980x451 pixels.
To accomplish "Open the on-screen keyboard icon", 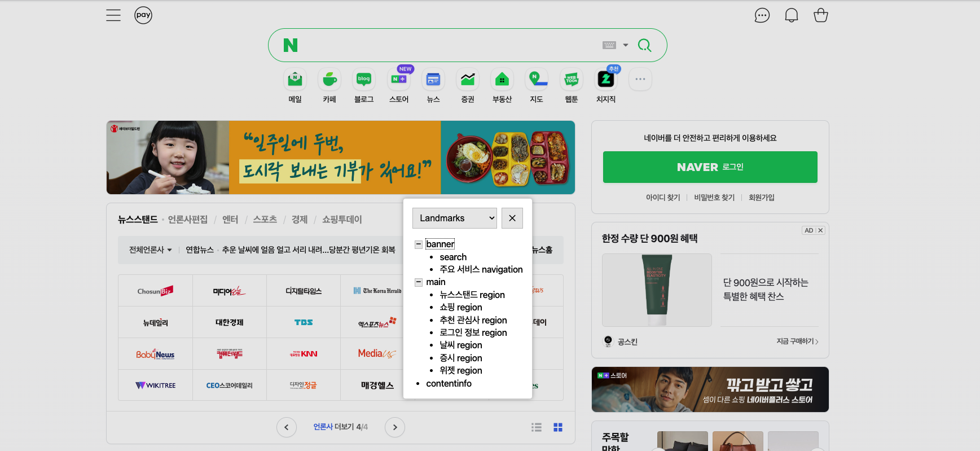I will click(x=609, y=45).
